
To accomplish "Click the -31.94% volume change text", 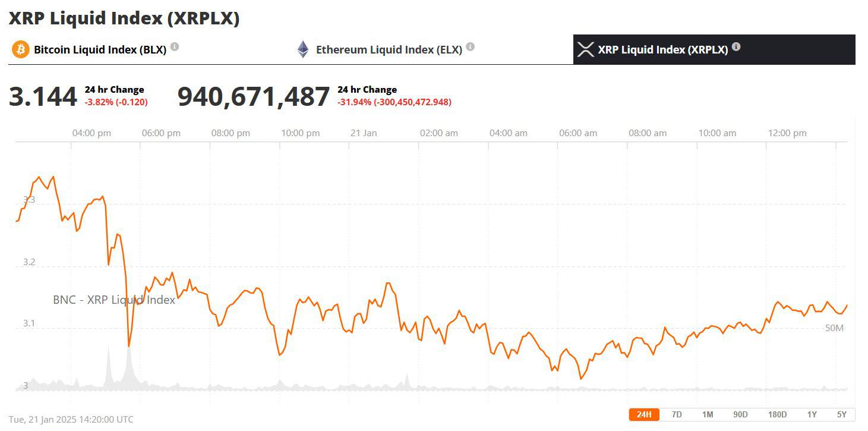I will pyautogui.click(x=394, y=102).
